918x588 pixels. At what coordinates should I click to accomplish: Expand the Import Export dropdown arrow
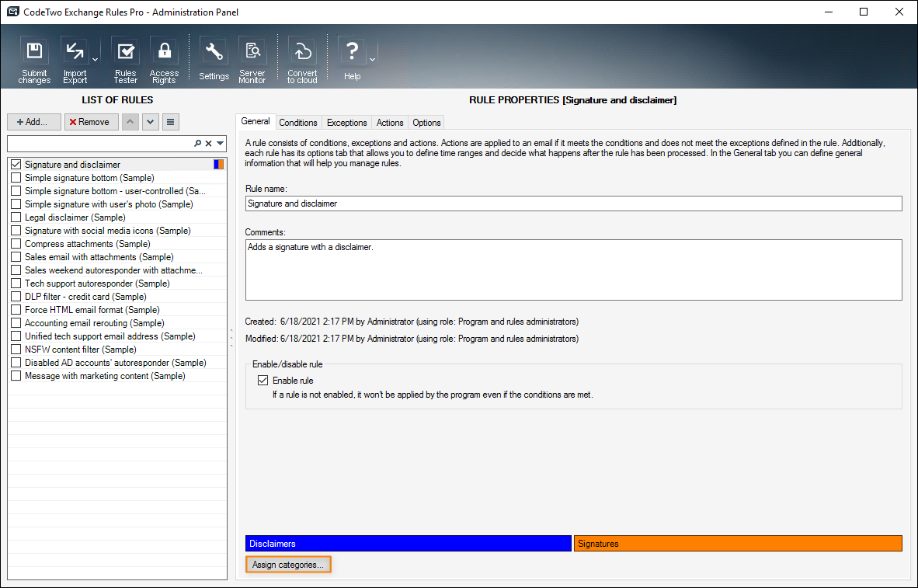click(95, 60)
